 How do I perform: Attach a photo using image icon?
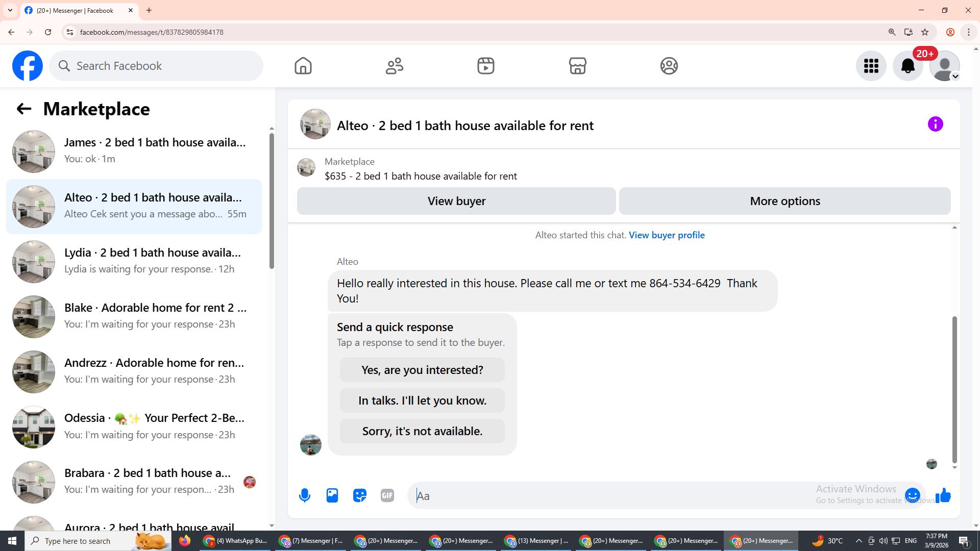click(332, 495)
